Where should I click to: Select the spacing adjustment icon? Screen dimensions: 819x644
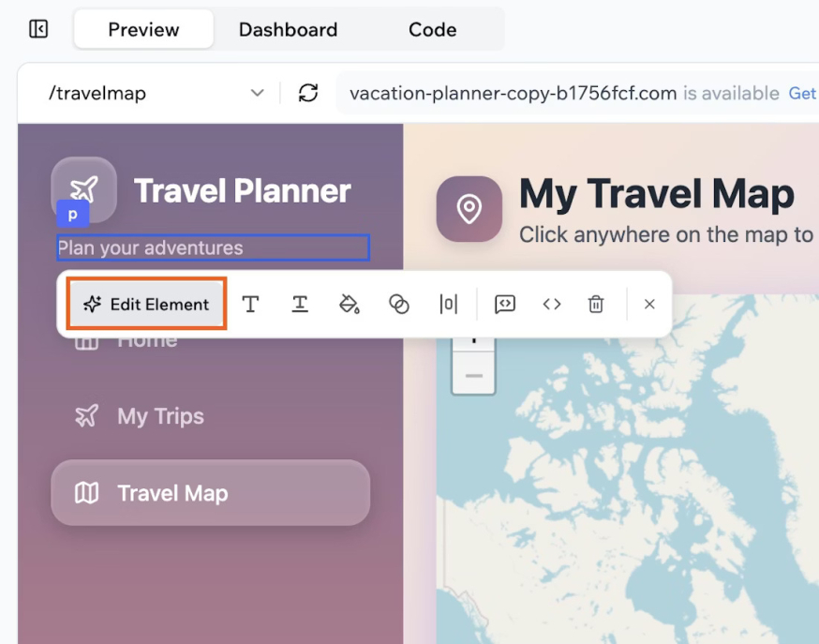(x=449, y=304)
